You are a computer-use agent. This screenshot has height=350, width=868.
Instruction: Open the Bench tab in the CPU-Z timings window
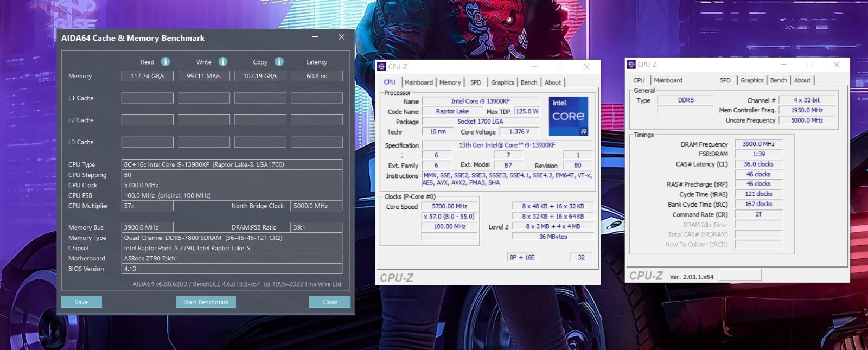[x=778, y=80]
